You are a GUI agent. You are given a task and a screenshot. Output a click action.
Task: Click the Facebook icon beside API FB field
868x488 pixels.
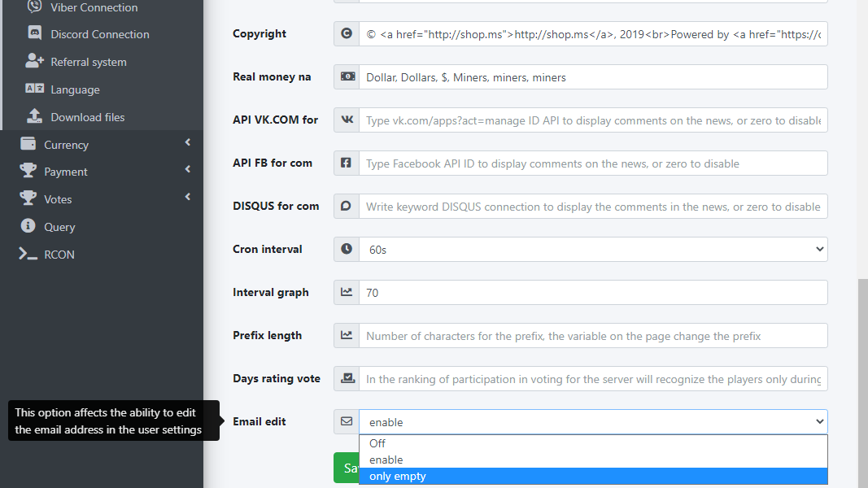click(347, 163)
